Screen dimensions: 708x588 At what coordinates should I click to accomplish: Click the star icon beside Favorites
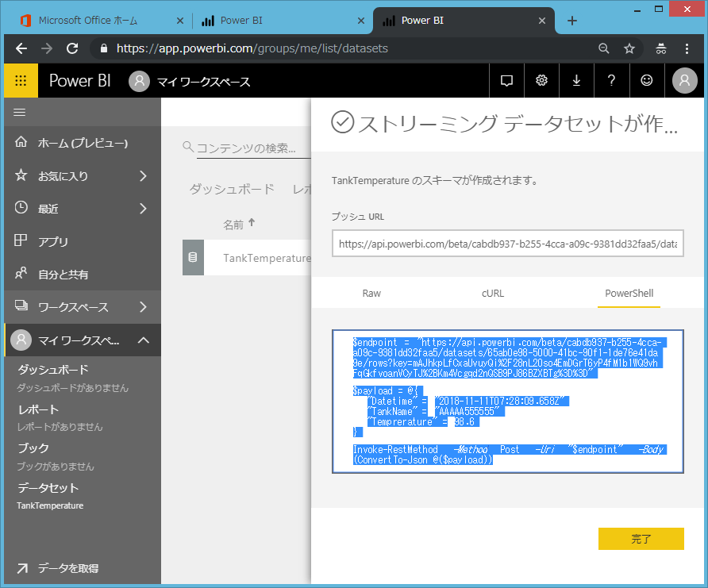point(21,175)
